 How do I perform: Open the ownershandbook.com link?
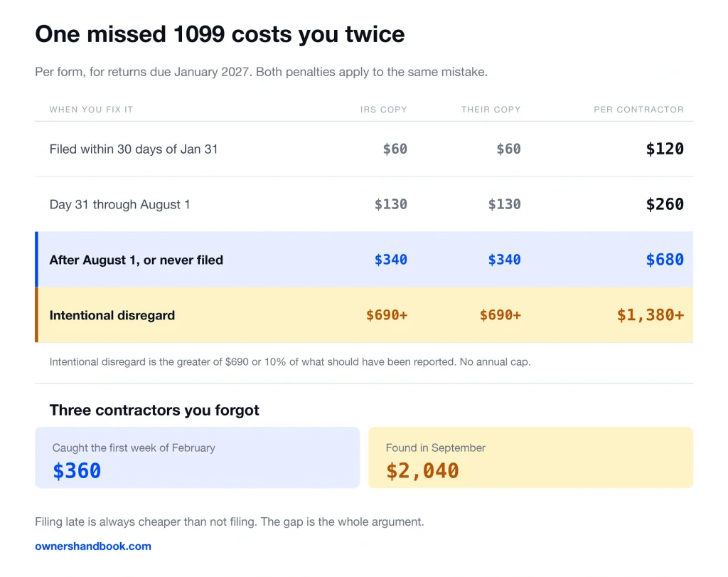pos(93,546)
